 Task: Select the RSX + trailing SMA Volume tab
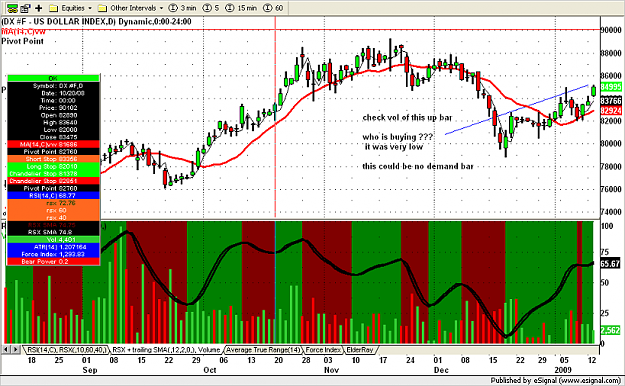166,350
